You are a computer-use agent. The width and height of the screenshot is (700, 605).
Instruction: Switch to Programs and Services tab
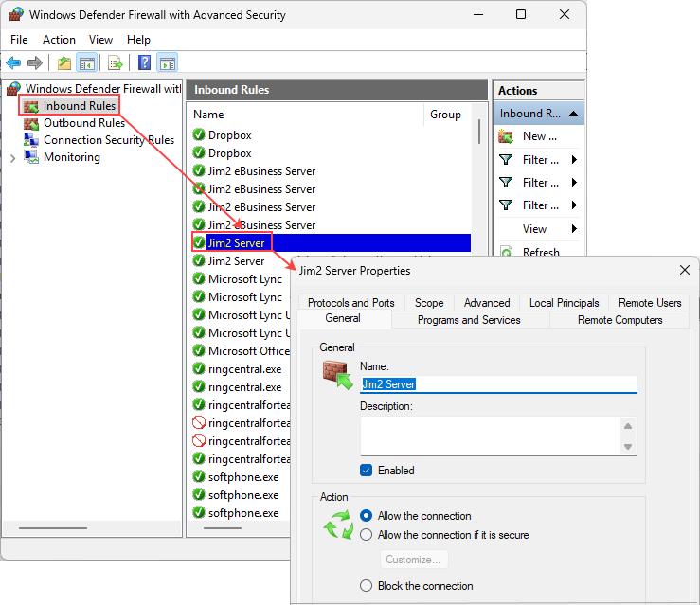(469, 320)
